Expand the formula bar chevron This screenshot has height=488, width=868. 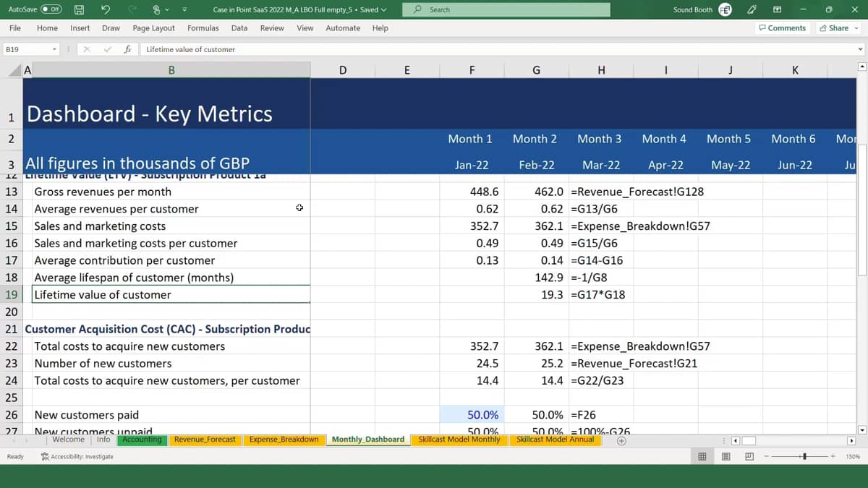tap(860, 49)
